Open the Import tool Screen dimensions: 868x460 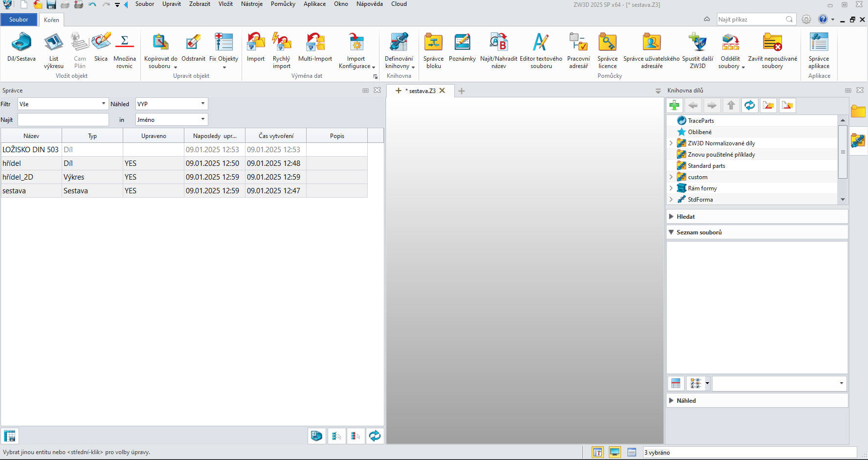[256, 47]
